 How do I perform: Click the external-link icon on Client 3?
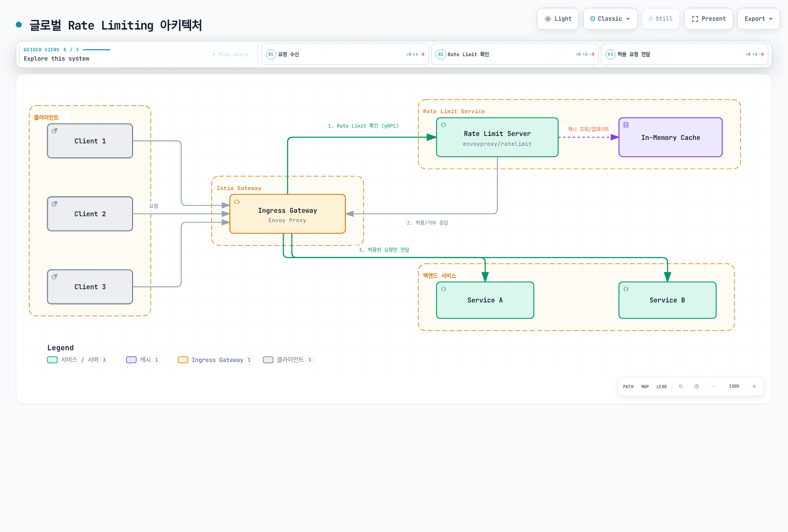(x=55, y=276)
